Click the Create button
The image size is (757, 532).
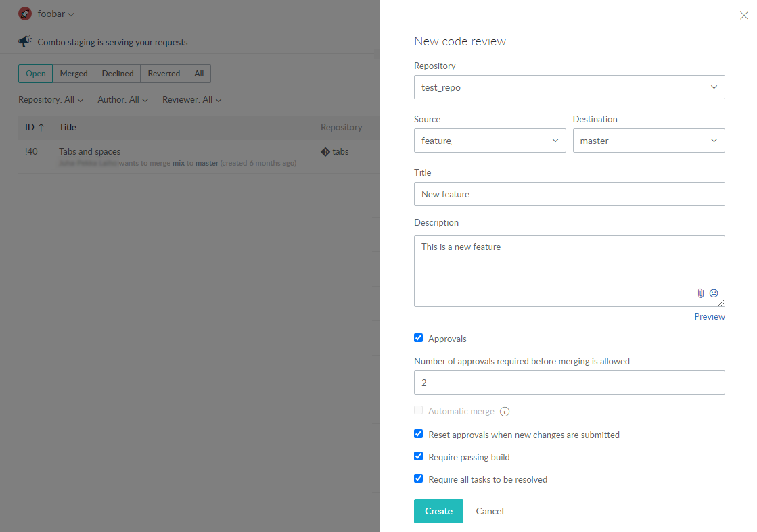438,511
